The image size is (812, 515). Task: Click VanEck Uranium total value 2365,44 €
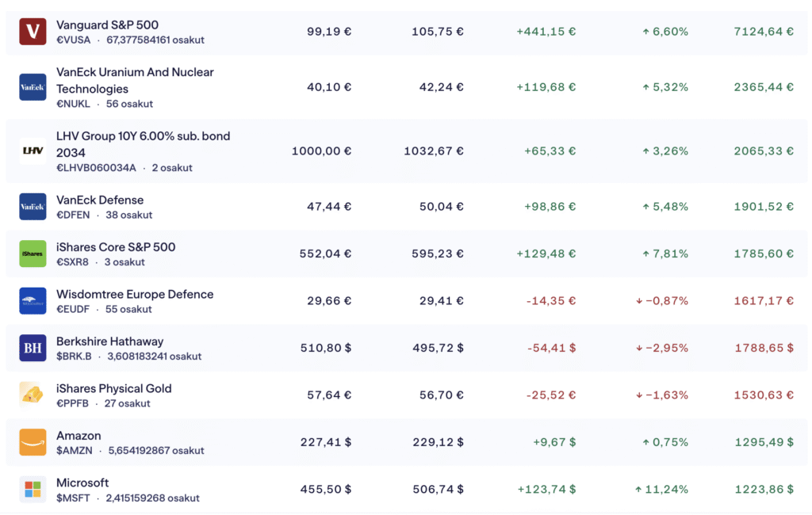tap(764, 87)
